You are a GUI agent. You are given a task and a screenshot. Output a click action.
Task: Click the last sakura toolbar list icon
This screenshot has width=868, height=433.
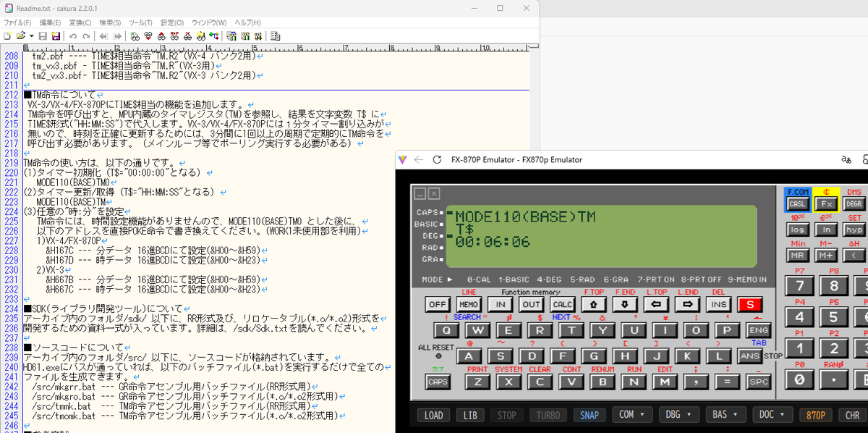(276, 35)
